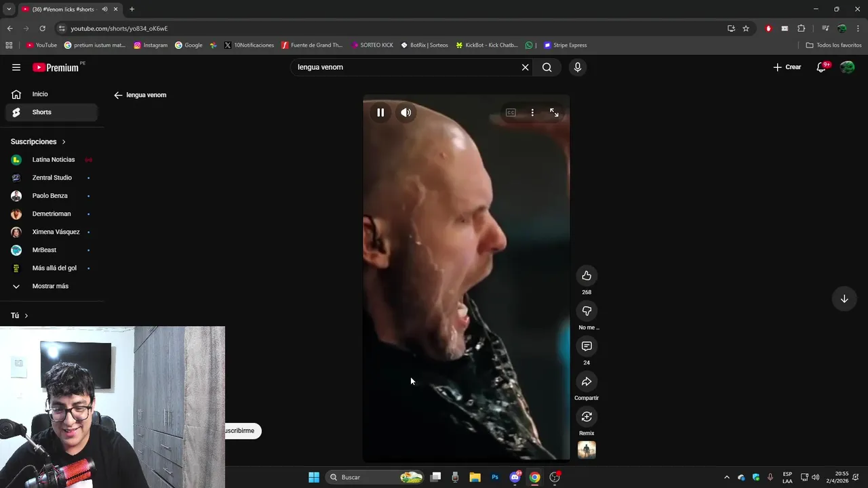Click the Crear button
This screenshot has height=488, width=868.
click(787, 67)
